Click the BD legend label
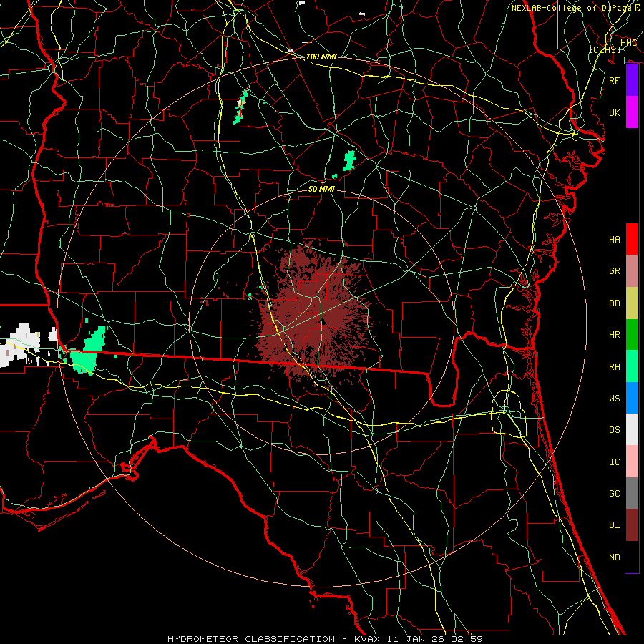 click(614, 303)
